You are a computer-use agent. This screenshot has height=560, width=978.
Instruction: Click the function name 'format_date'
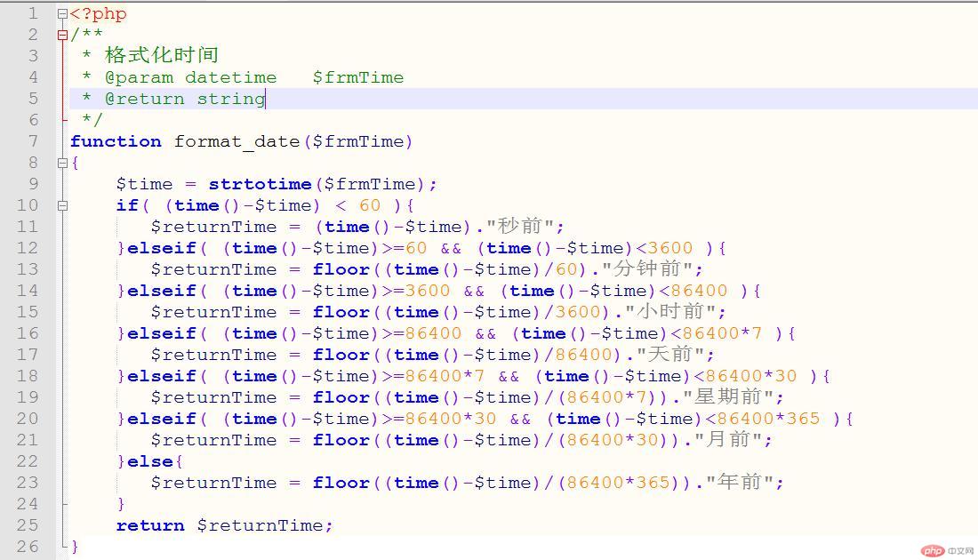coord(237,142)
